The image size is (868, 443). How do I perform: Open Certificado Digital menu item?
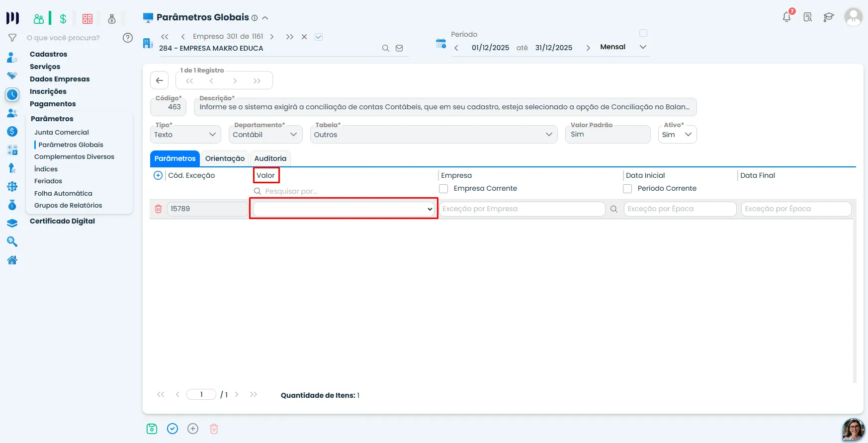tap(62, 221)
